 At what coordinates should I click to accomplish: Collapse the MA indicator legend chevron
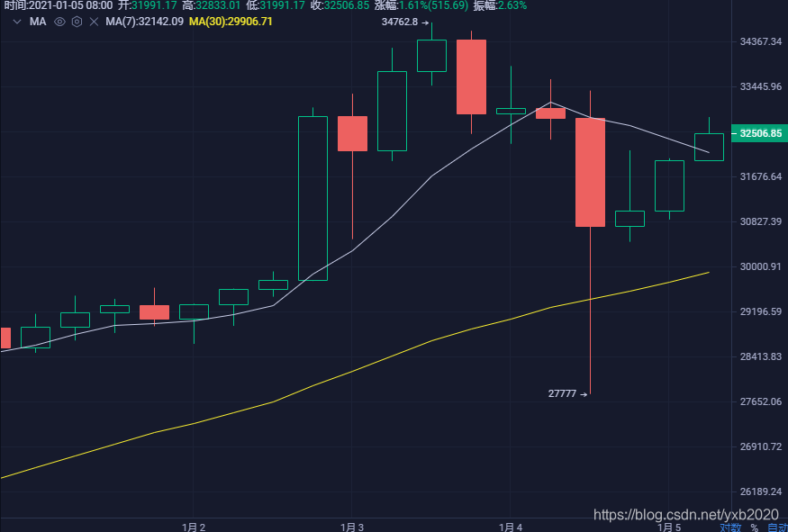17,22
